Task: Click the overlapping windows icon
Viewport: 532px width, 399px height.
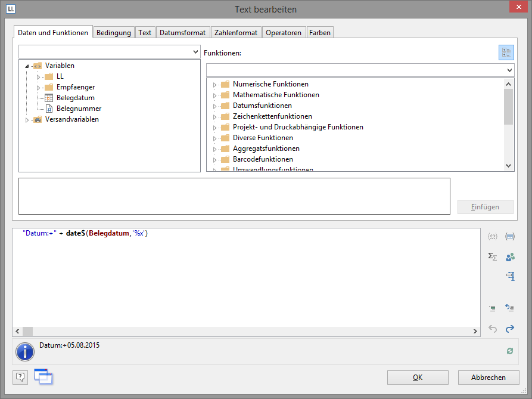Action: (x=43, y=376)
